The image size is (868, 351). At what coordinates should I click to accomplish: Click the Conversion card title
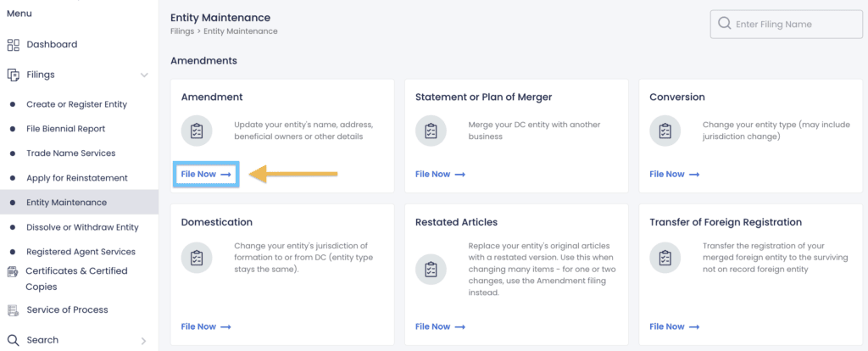(x=677, y=97)
